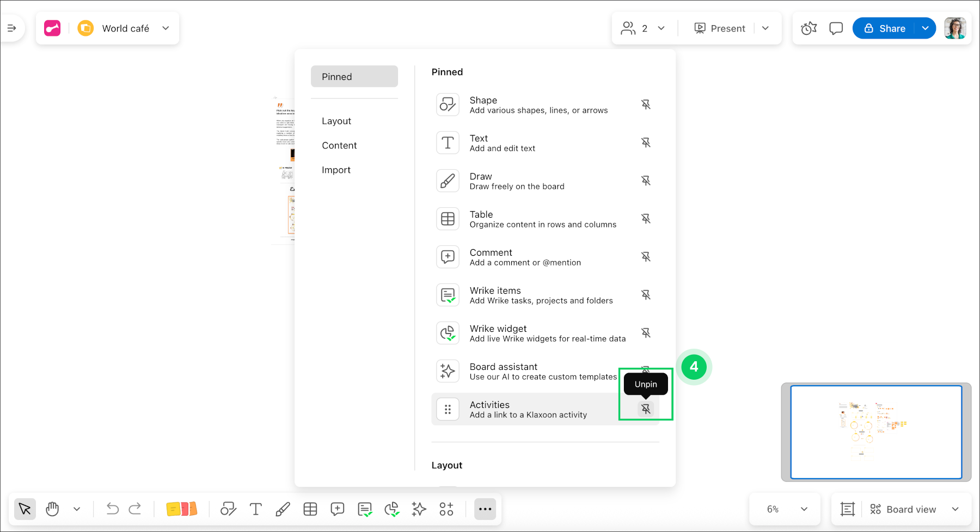This screenshot has height=532, width=980.
Task: Unpin the Activities tool
Action: click(646, 409)
